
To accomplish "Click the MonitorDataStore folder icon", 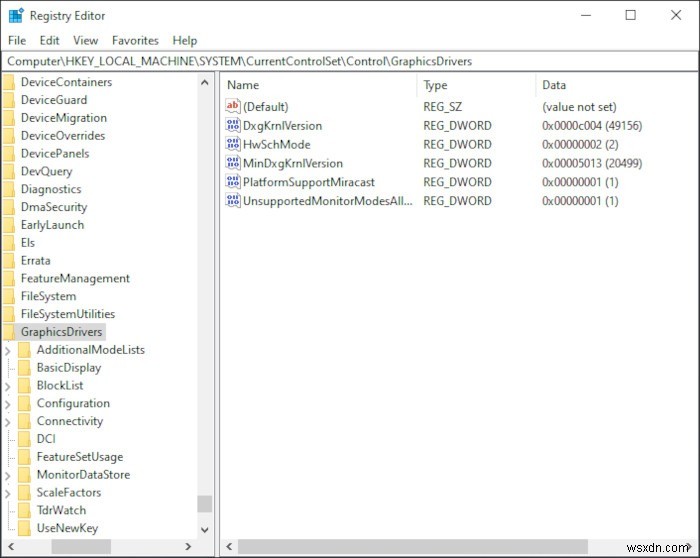I will pos(25,475).
